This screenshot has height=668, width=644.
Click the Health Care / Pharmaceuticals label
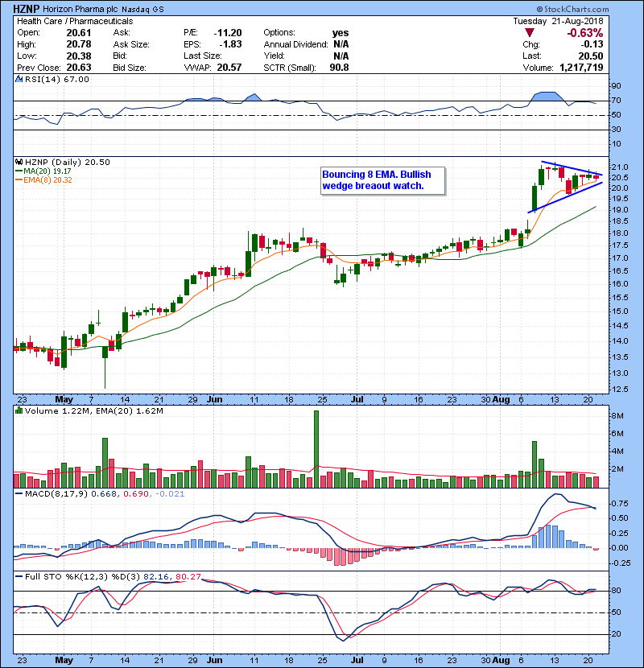75,21
